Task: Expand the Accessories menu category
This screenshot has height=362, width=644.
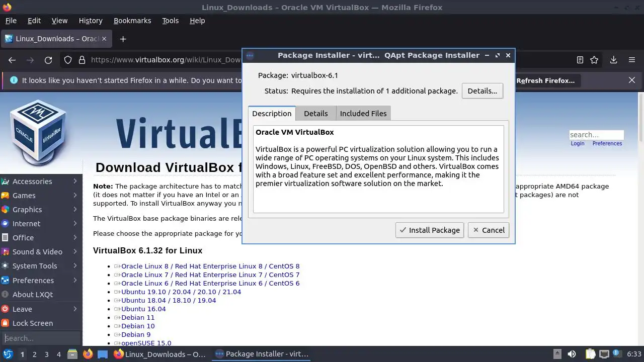Action: click(40, 181)
